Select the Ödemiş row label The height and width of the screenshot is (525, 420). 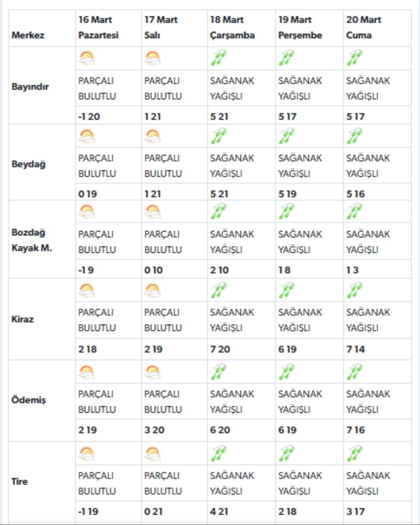tap(29, 400)
